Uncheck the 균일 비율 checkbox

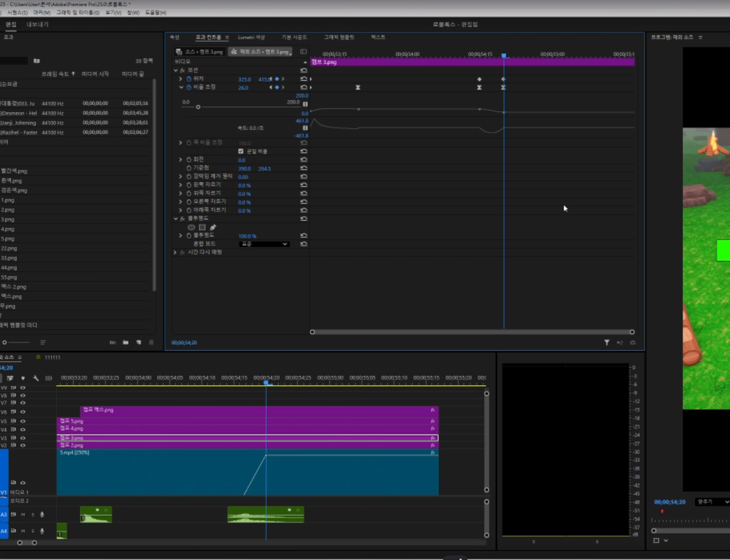pos(241,151)
